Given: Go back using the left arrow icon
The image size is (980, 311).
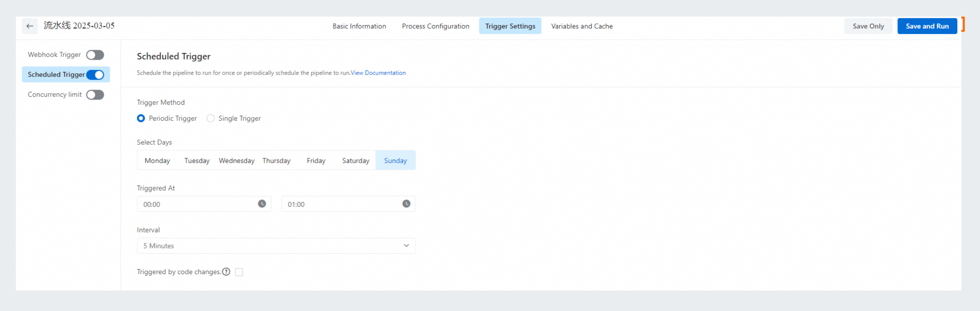Looking at the screenshot, I should [x=30, y=26].
